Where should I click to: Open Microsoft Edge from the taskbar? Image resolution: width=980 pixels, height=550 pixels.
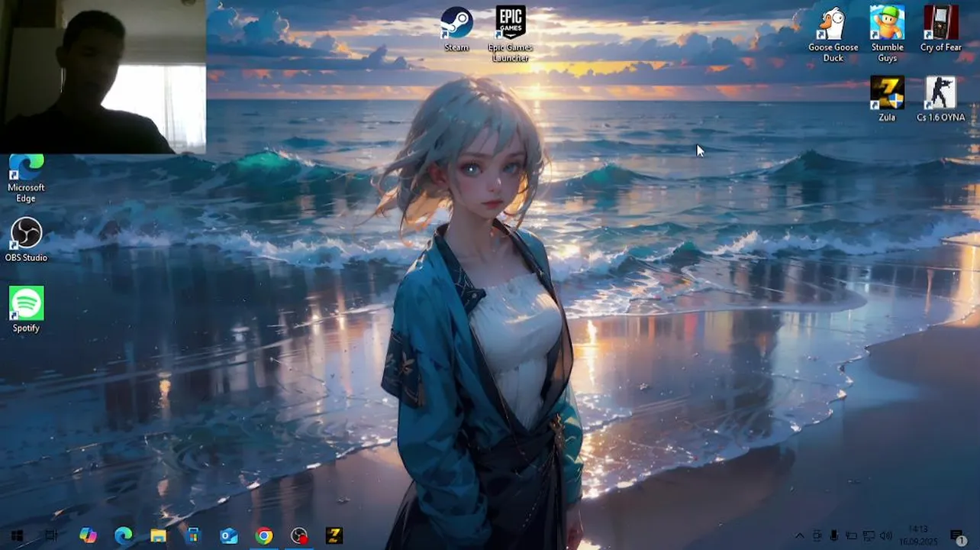point(123,536)
